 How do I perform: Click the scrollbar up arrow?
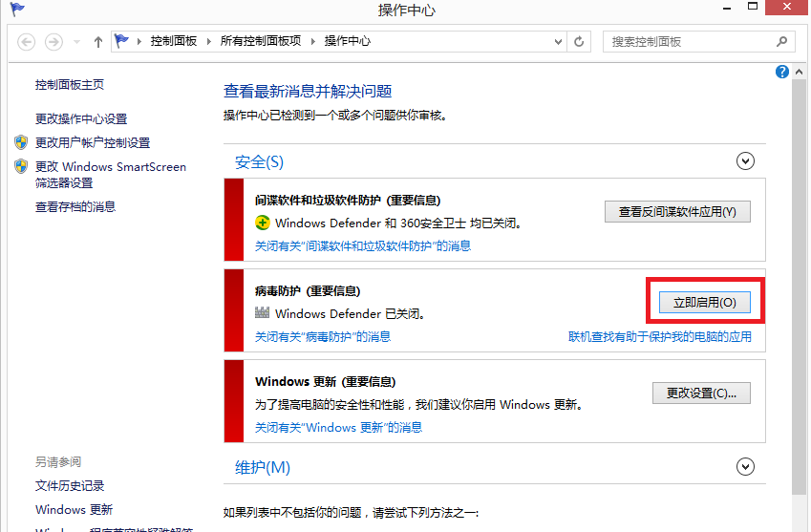[x=800, y=73]
